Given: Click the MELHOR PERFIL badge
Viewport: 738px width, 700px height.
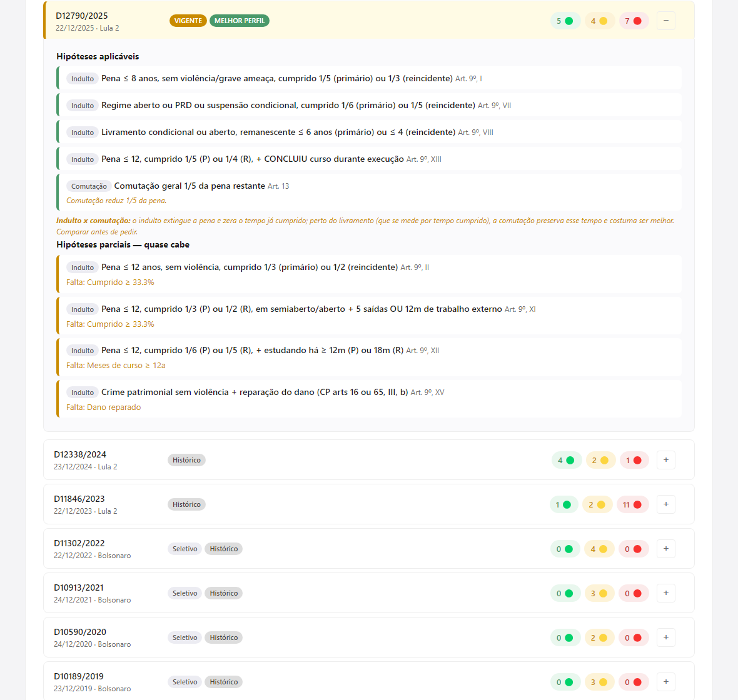Looking at the screenshot, I should [240, 21].
